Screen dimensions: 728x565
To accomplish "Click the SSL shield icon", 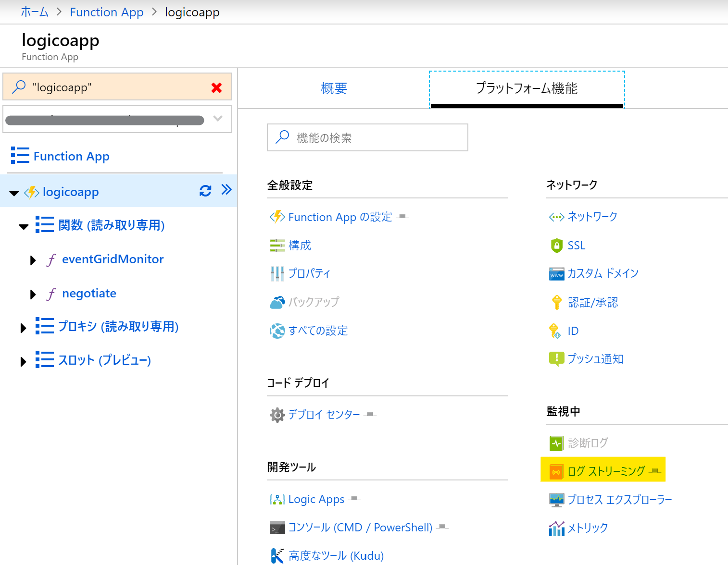I will [x=556, y=246].
